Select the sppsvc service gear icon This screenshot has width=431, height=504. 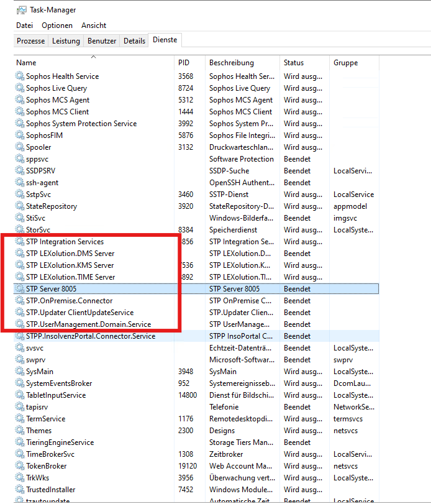20,159
